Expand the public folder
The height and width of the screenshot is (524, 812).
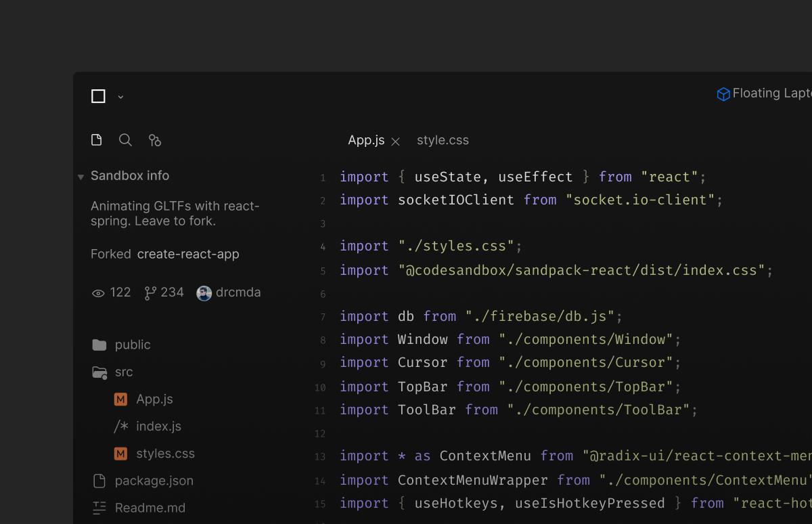click(x=133, y=345)
